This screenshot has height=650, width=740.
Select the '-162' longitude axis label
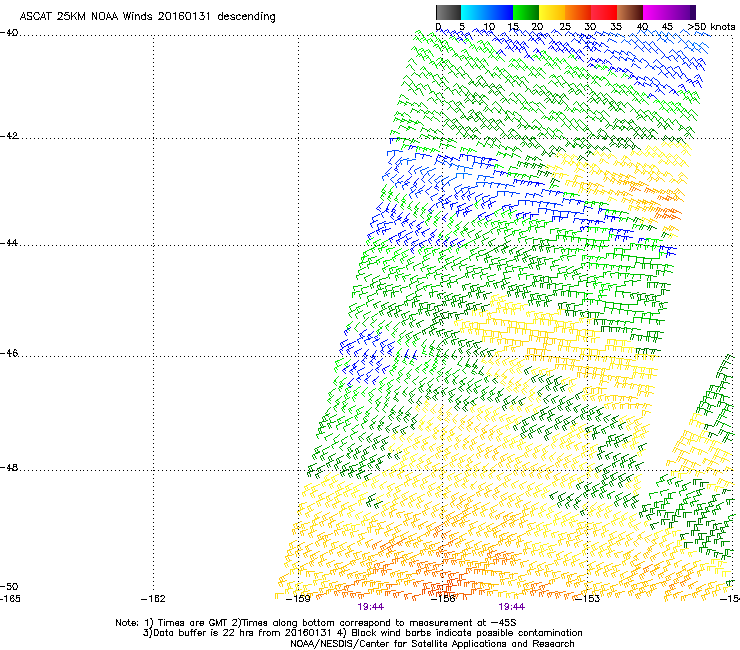153,599
